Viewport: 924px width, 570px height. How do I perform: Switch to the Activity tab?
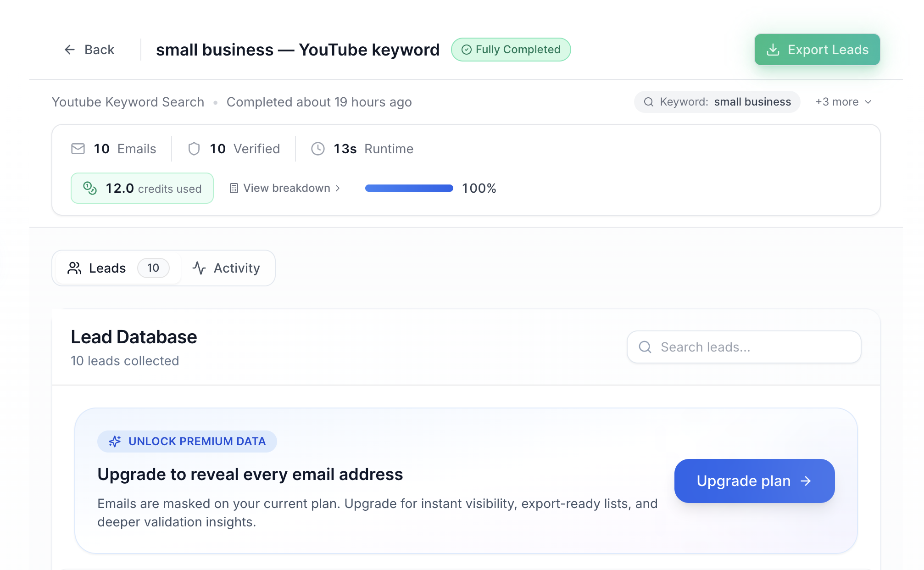coord(227,268)
